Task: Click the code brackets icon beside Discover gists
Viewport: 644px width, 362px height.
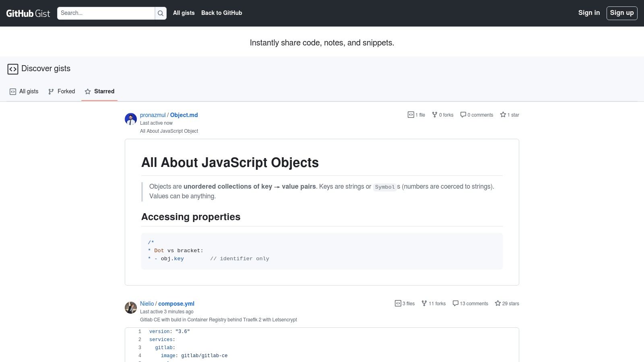Action: [x=13, y=69]
